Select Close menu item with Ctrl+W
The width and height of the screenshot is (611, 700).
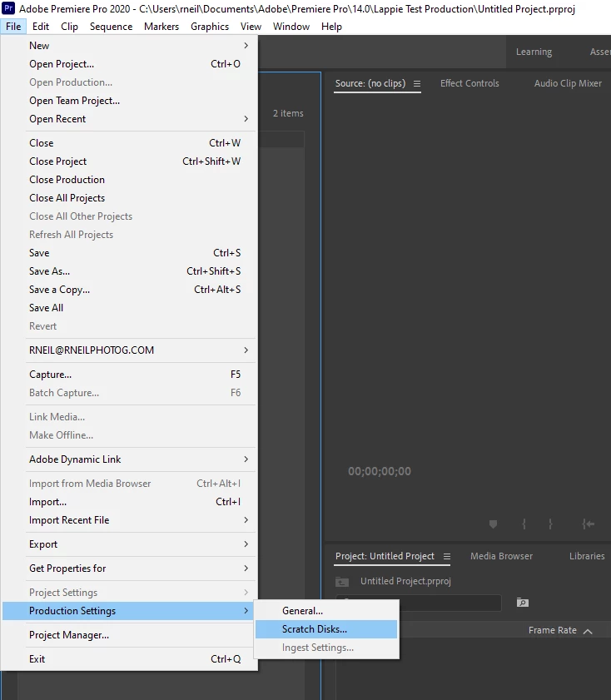[x=129, y=143]
